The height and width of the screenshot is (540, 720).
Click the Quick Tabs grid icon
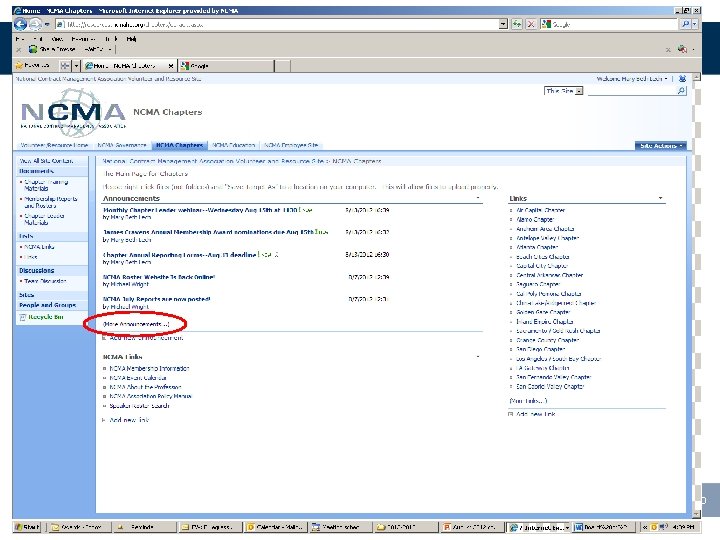(65, 66)
